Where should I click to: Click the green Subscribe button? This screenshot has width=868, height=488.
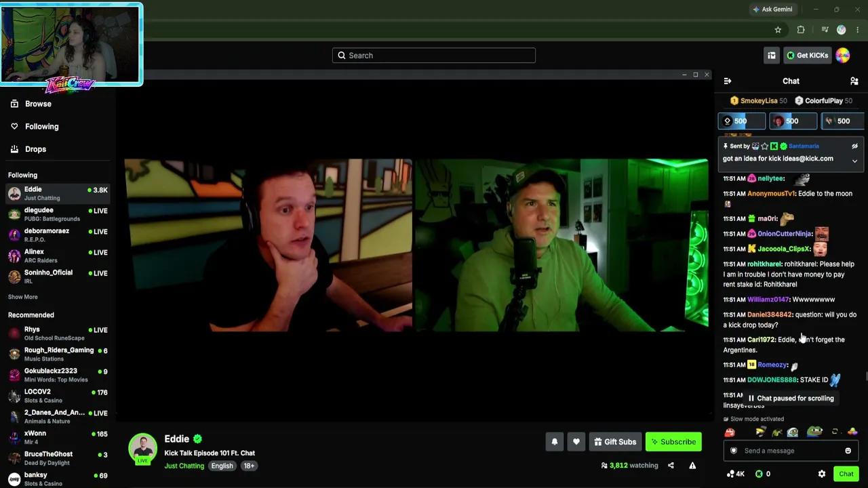(x=673, y=442)
